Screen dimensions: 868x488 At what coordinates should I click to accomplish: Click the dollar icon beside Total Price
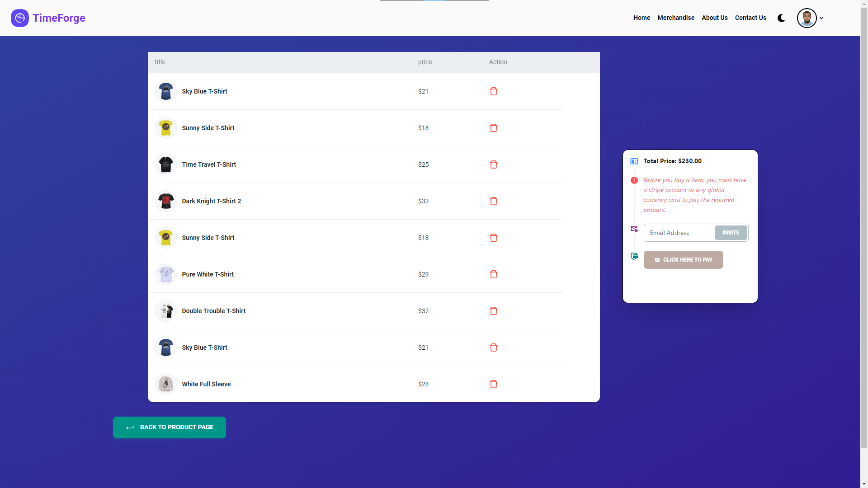634,161
